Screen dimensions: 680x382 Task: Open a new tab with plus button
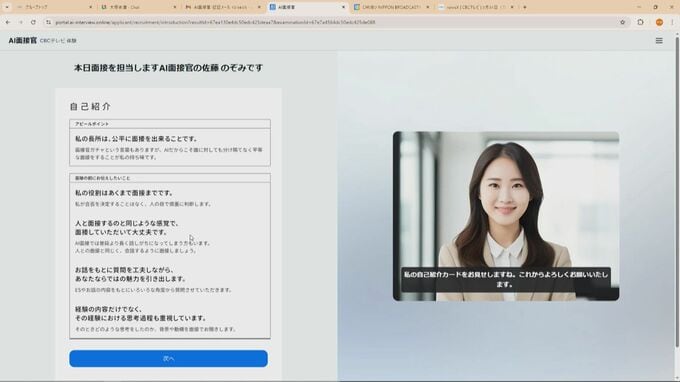pos(525,7)
